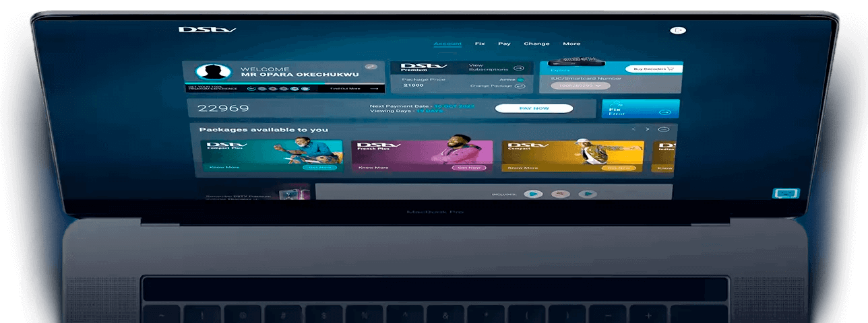
Task: Open the Change tab
Action: (x=536, y=44)
